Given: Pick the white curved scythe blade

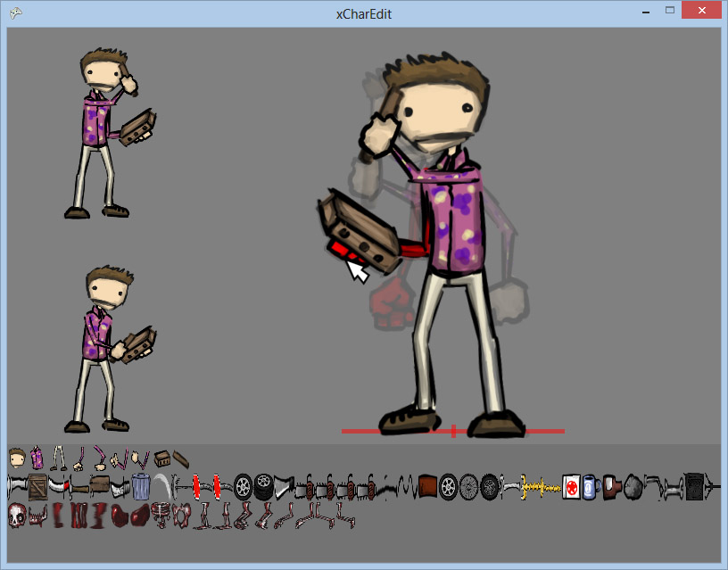Looking at the screenshot, I should pos(161,486).
